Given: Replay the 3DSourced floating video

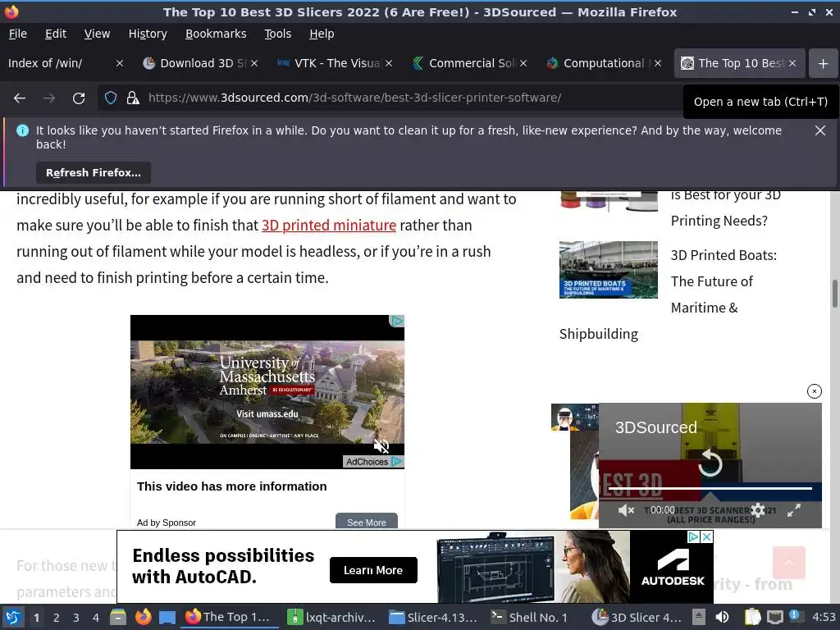Looking at the screenshot, I should click(x=710, y=463).
